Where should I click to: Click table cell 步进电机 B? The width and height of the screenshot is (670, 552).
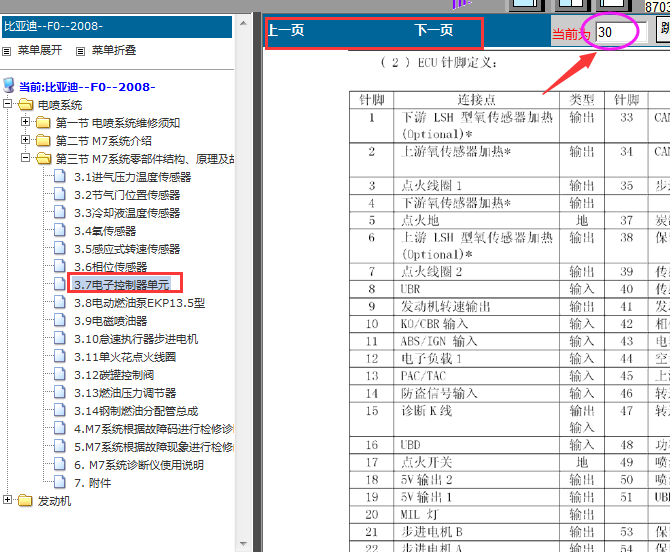[x=476, y=532]
